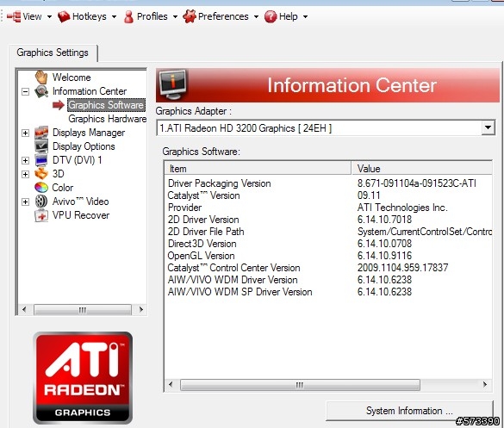The image size is (504, 428).
Task: Click the Value column header
Action: pos(421,169)
